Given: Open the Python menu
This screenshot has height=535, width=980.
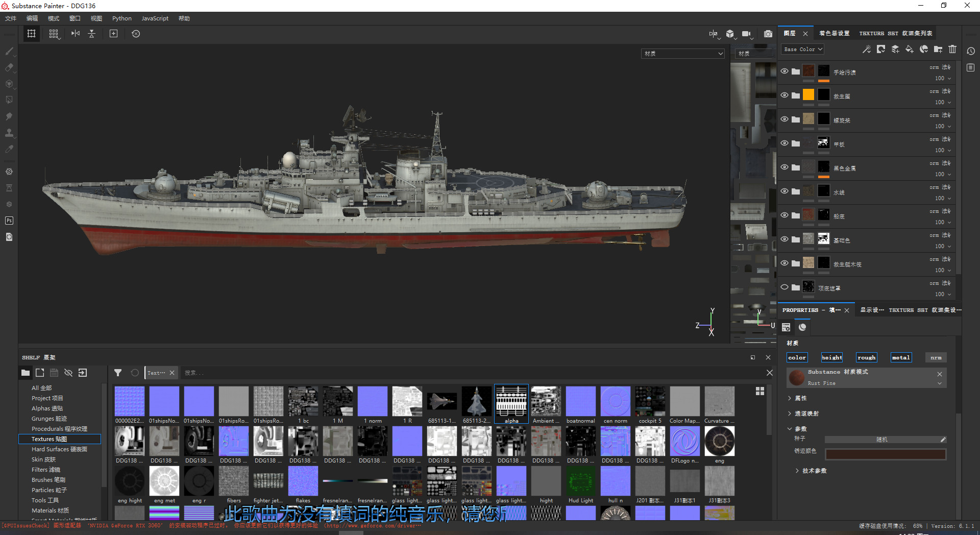Looking at the screenshot, I should point(122,18).
